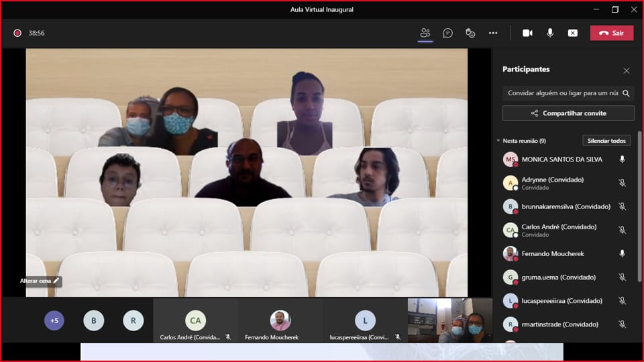The width and height of the screenshot is (644, 362).
Task: Click Carlos André's muted mic in list
Action: coord(623,230)
